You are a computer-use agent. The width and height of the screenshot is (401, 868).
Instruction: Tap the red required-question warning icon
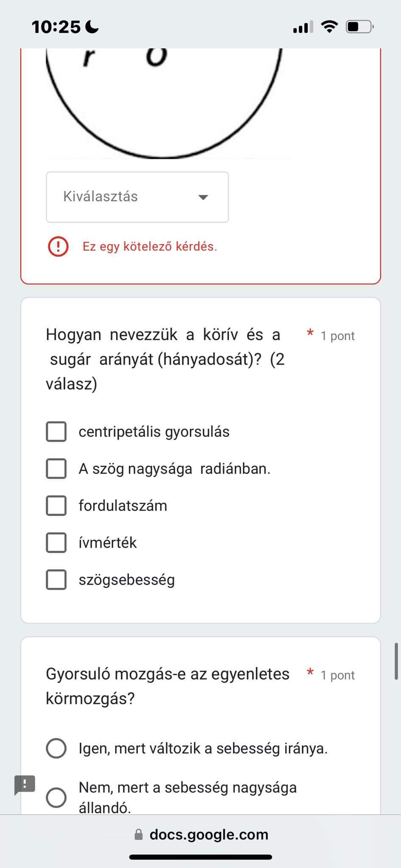(58, 246)
